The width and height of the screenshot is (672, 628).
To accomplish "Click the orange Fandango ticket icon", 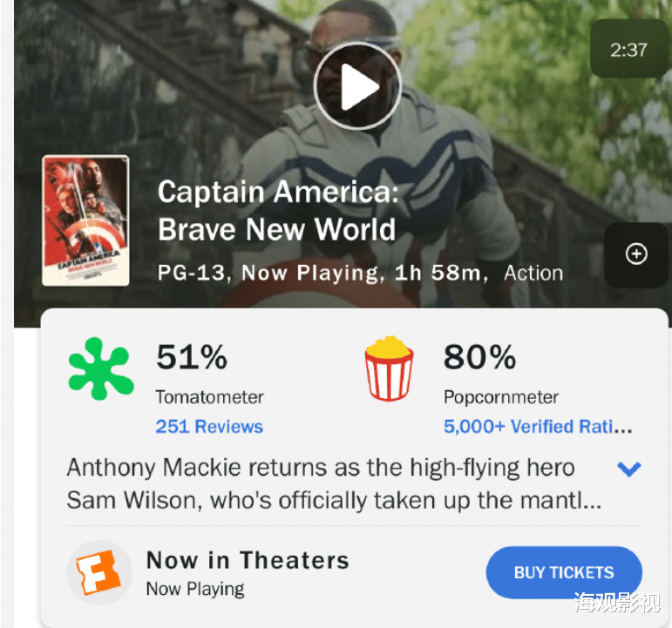I will click(99, 572).
